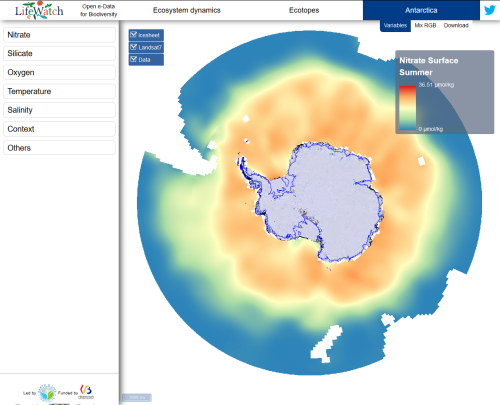
Task: Click the 'Nitrate Surface Summer' legend title
Action: pyautogui.click(x=429, y=66)
